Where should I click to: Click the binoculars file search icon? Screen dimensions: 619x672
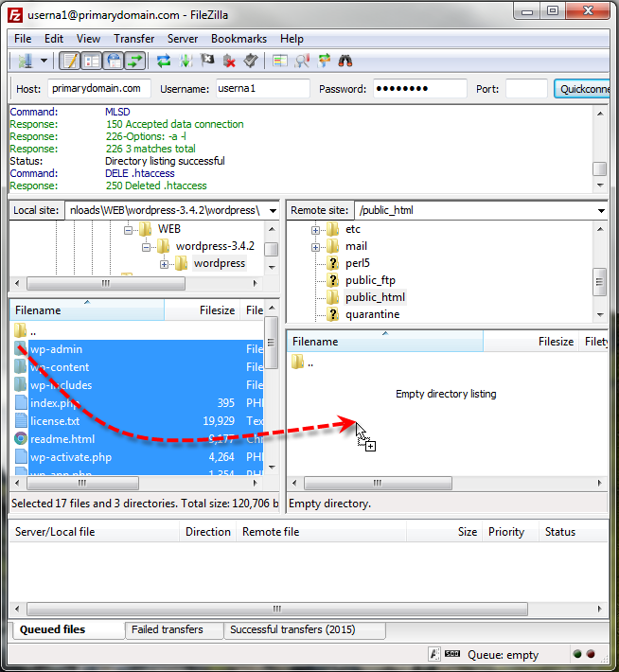pos(345,61)
